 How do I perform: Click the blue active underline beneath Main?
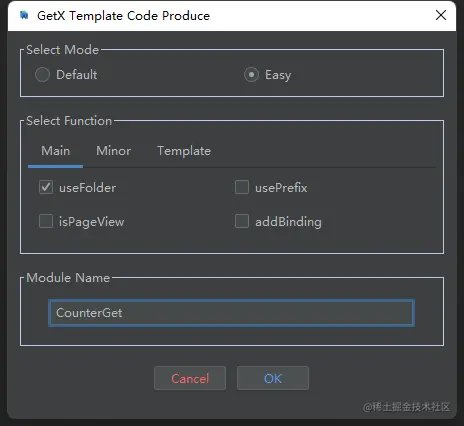pos(55,166)
